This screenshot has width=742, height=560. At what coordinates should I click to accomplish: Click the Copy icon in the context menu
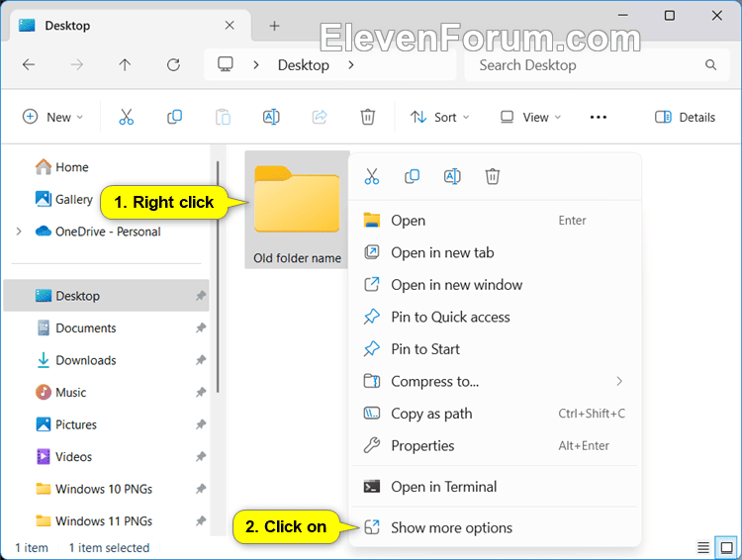[413, 176]
